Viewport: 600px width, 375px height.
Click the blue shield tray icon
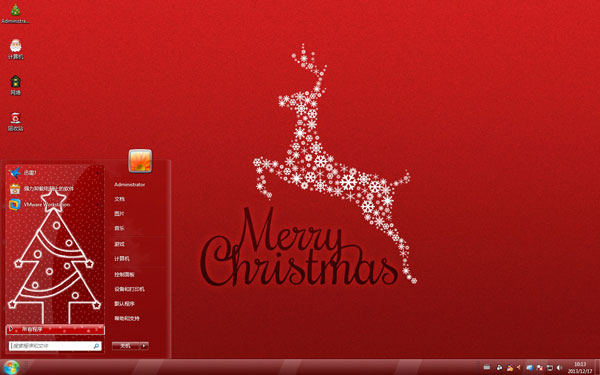(530, 368)
